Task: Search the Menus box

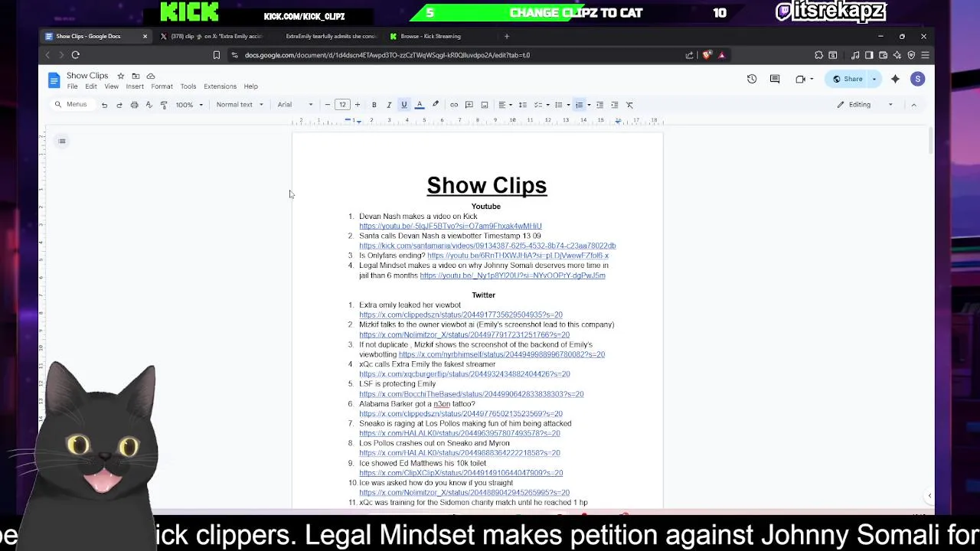Action: point(71,105)
